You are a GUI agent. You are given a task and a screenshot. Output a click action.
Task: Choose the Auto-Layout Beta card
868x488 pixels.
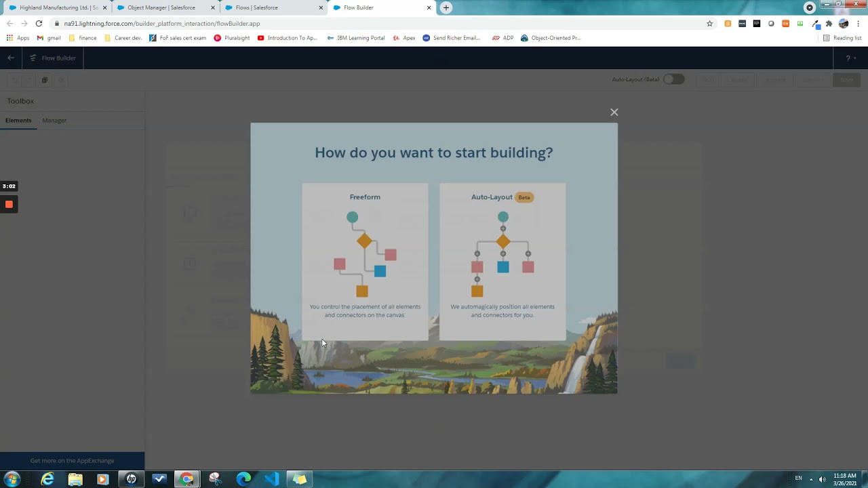pyautogui.click(x=502, y=262)
